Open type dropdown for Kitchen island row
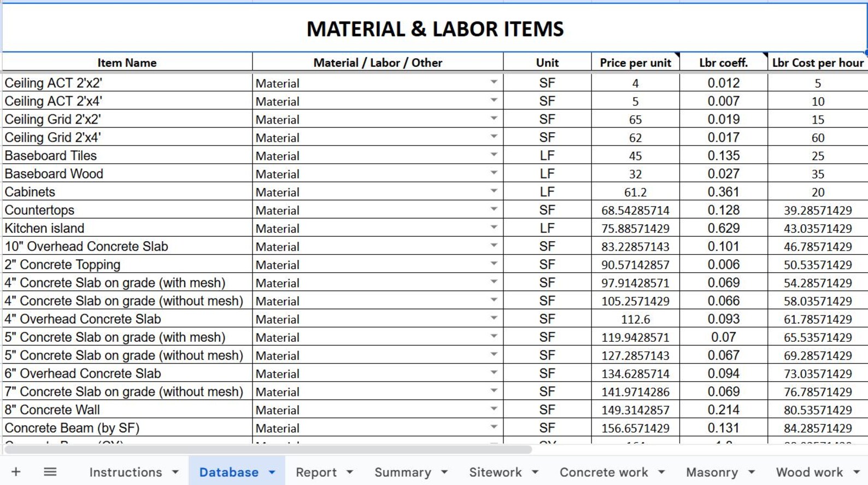This screenshot has height=485, width=868. point(494,227)
